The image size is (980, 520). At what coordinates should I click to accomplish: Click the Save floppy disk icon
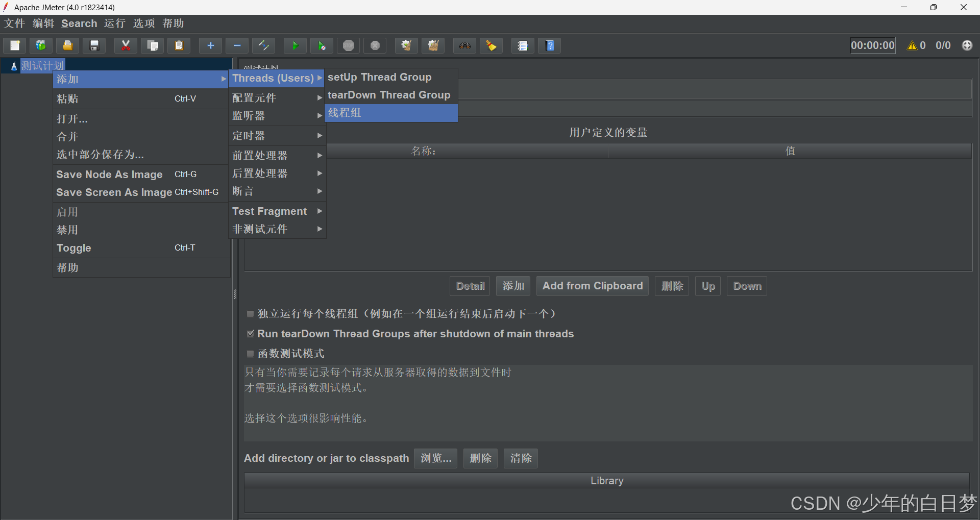pyautogui.click(x=94, y=45)
